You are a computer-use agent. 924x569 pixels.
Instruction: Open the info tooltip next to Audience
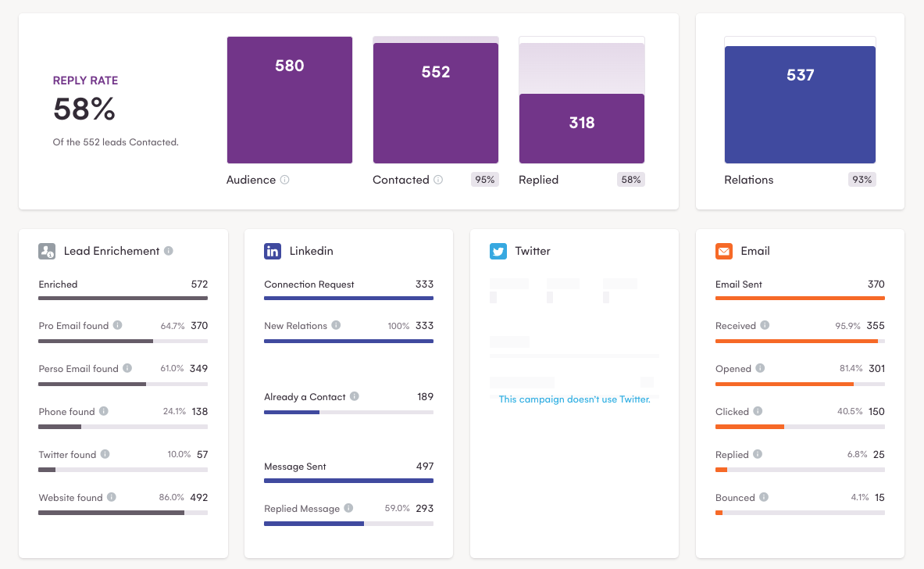click(285, 180)
